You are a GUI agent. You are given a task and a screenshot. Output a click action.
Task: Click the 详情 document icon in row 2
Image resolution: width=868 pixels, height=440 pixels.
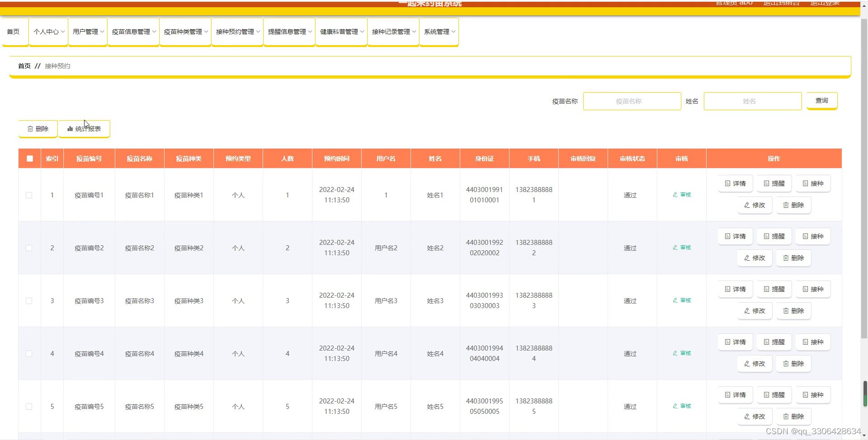pyautogui.click(x=727, y=236)
